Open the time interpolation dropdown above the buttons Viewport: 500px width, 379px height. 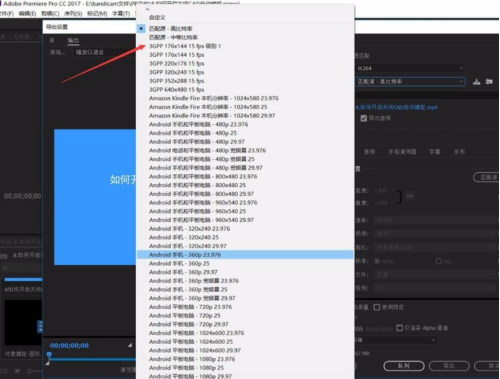(396, 340)
